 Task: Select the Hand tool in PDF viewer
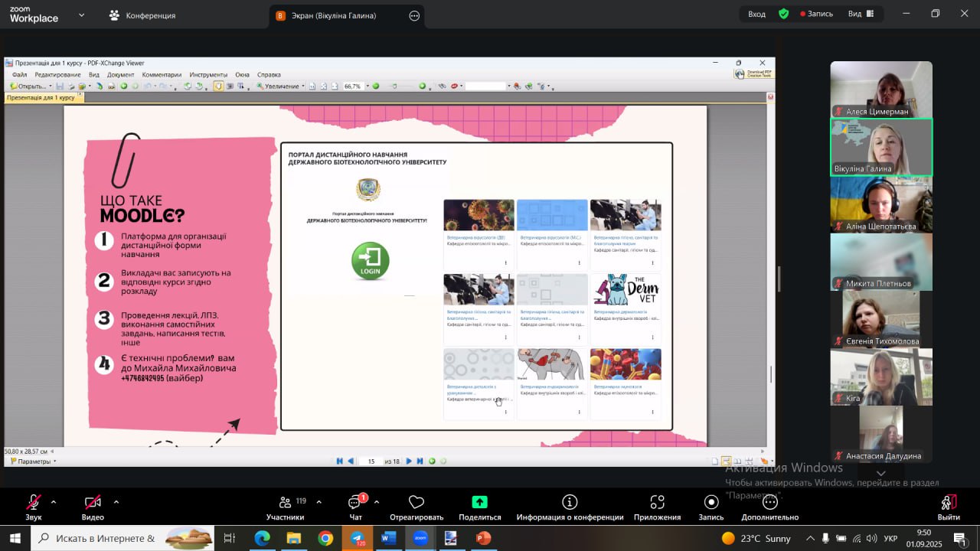(x=218, y=86)
